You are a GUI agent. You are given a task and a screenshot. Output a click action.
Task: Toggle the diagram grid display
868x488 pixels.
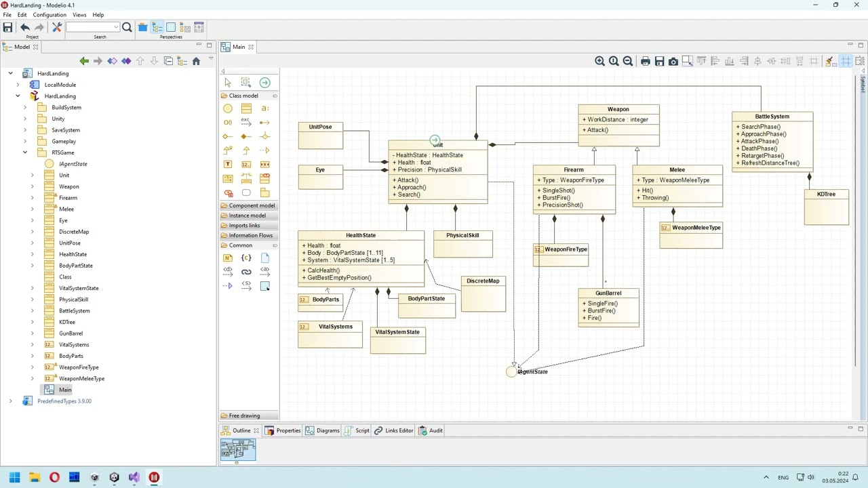pyautogui.click(x=846, y=61)
